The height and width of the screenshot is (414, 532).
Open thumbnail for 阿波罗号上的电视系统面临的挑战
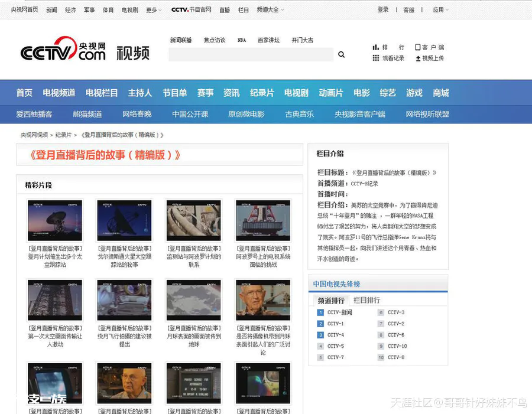263,220
